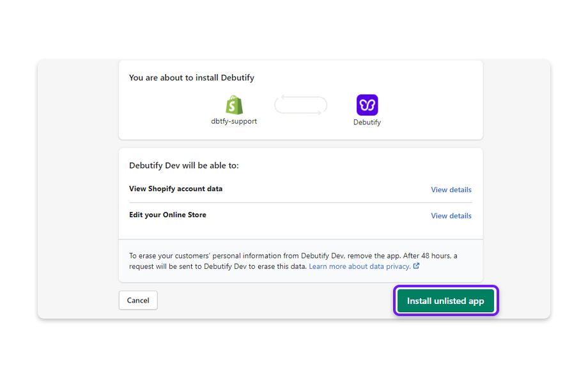Select the purple Debutify butterfly icon
588x378 pixels.
click(367, 104)
